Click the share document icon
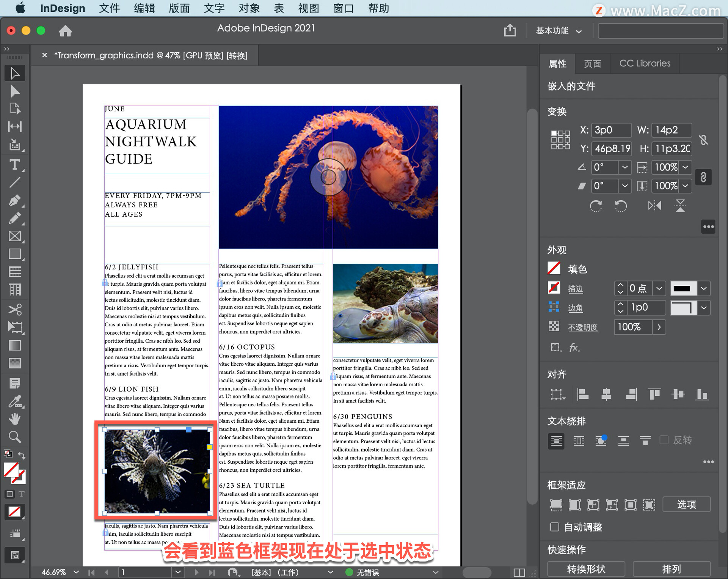 [x=510, y=30]
